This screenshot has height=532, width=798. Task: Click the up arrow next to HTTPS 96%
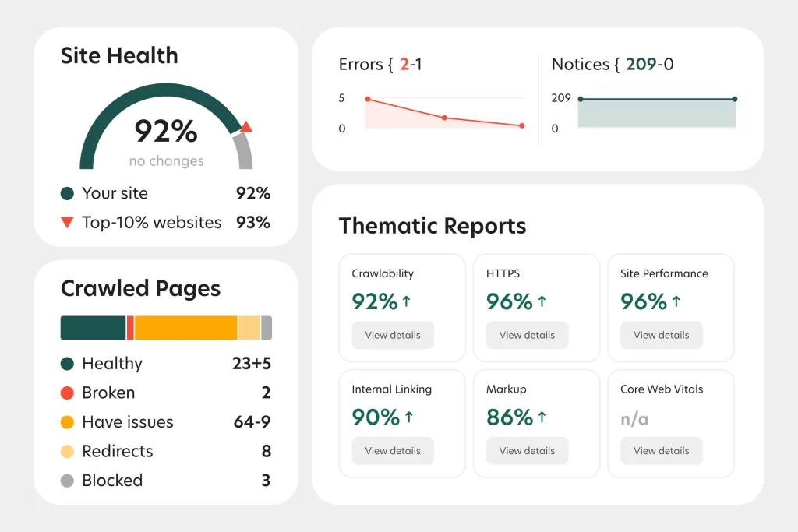(x=542, y=301)
